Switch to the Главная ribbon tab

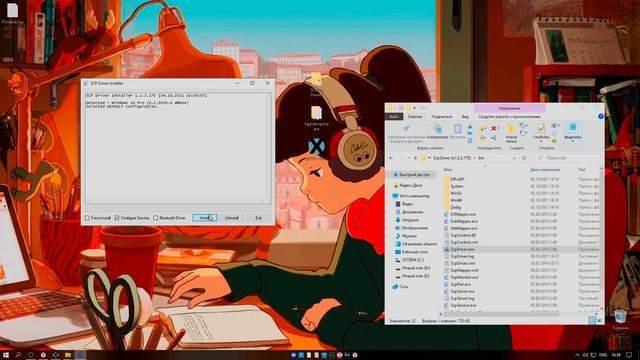click(415, 117)
